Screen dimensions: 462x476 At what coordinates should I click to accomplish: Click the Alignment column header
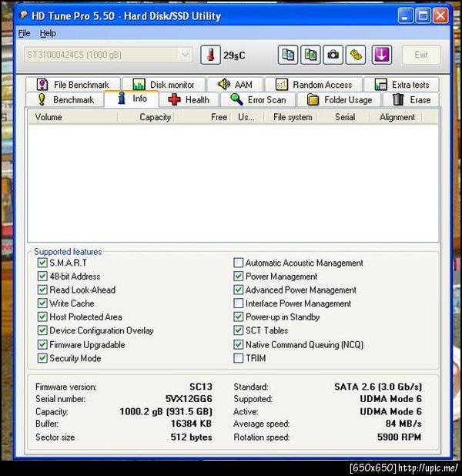pyautogui.click(x=396, y=117)
